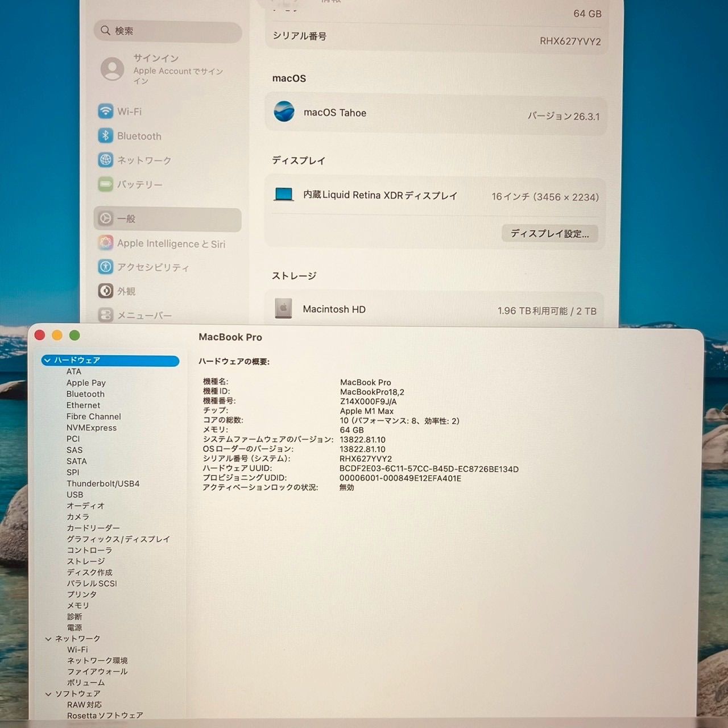Select RAW対応 under ソフトウェア
The width and height of the screenshot is (728, 728).
click(x=84, y=705)
